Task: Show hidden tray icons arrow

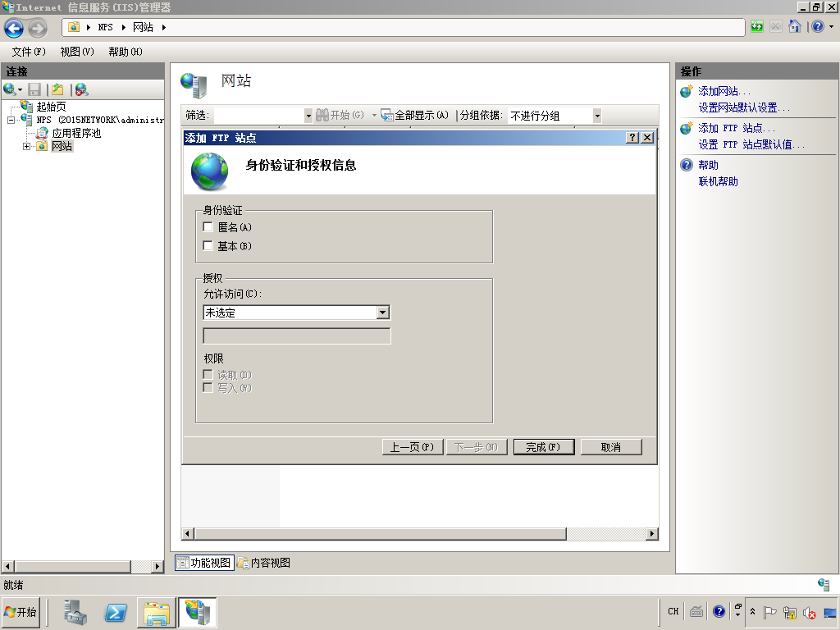Action: [752, 612]
